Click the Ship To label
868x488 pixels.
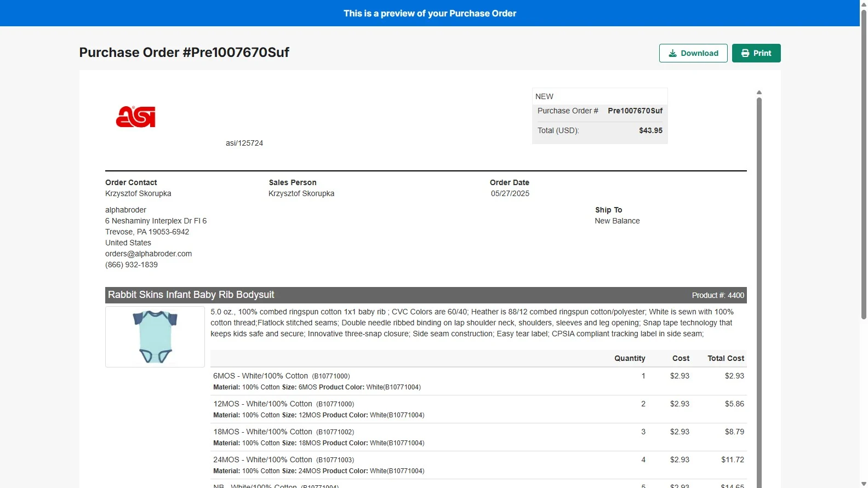tap(608, 210)
